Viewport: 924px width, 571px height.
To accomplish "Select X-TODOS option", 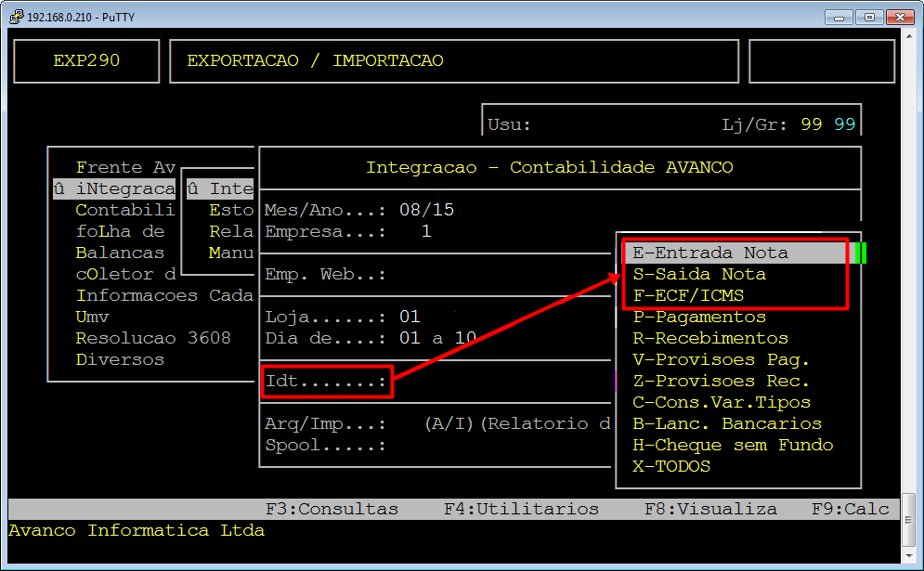I will coord(670,466).
